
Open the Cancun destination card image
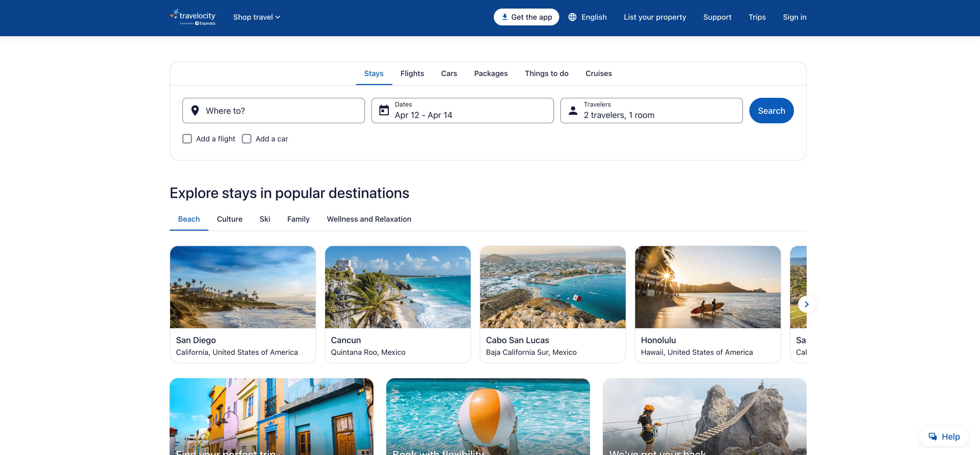pyautogui.click(x=398, y=287)
